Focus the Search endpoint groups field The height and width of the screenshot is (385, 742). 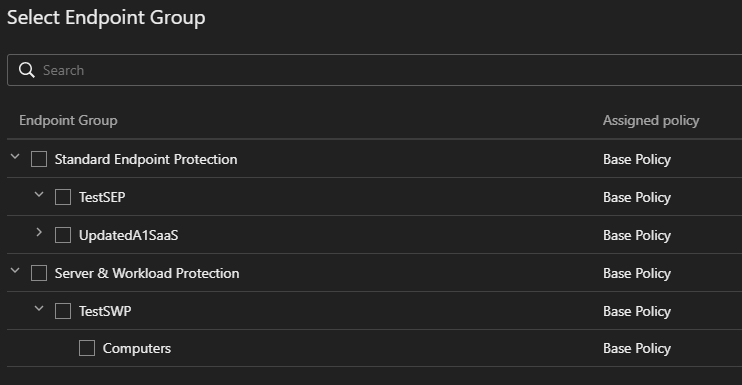pos(375,70)
